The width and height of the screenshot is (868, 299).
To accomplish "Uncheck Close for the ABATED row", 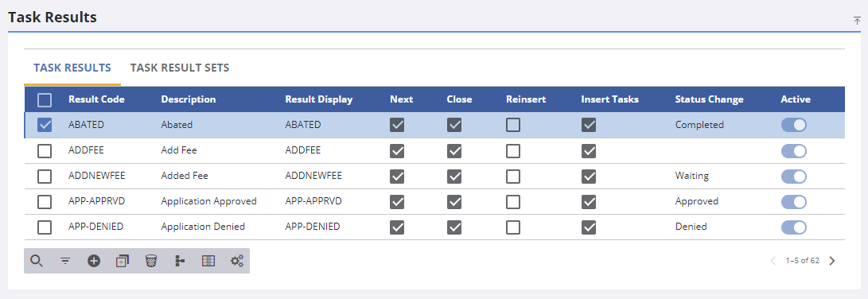I will pyautogui.click(x=454, y=125).
